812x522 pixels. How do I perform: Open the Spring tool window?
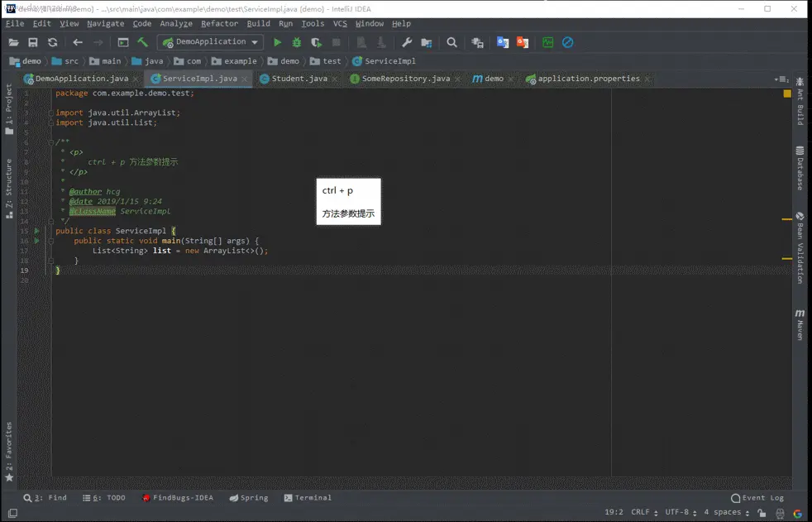249,498
